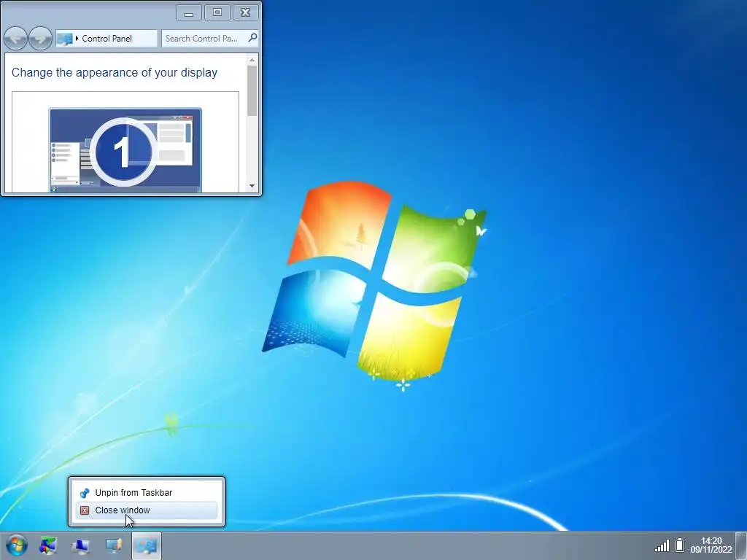The height and width of the screenshot is (560, 747).
Task: Minimize the Control Panel window
Action: click(189, 13)
